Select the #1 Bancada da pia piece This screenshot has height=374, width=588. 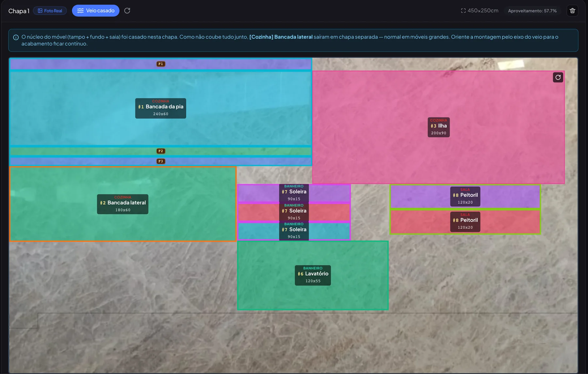pos(161,108)
